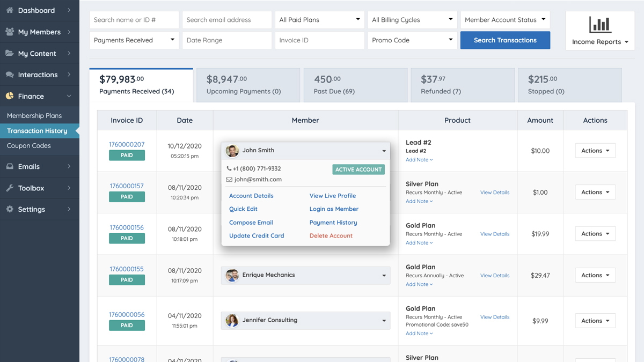Click the Search email address field
This screenshot has width=644, height=362.
click(x=227, y=20)
